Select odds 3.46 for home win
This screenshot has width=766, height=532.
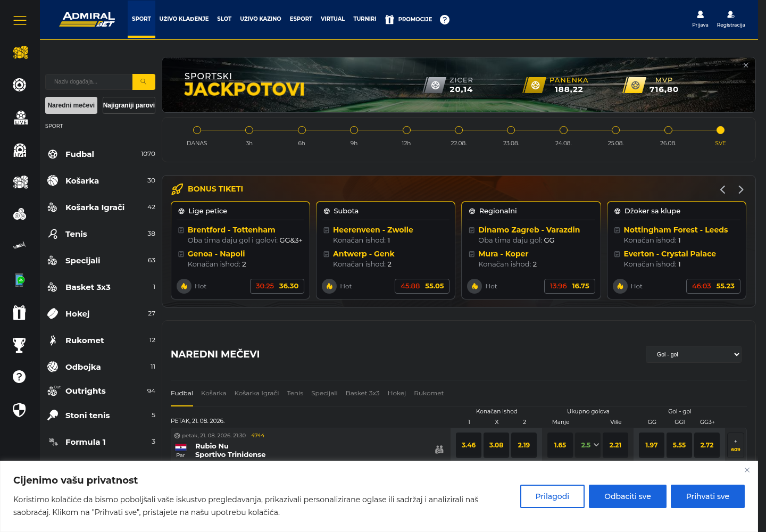tap(469, 445)
